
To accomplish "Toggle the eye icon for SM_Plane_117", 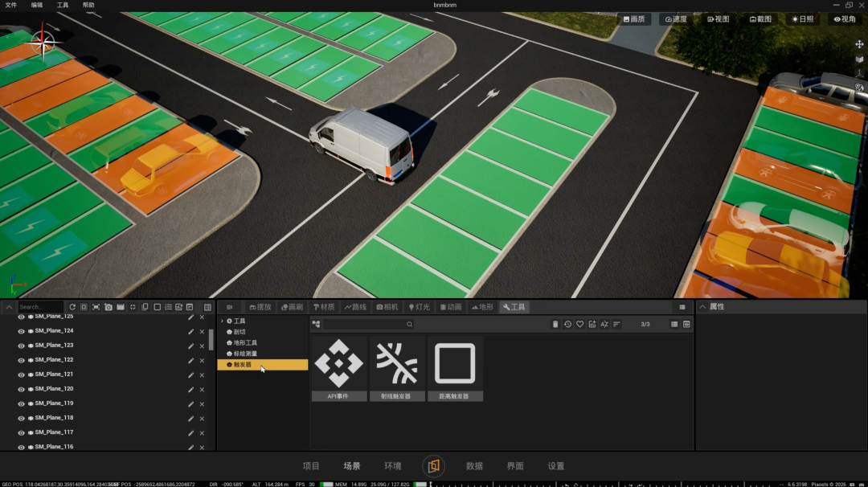I will (x=21, y=433).
